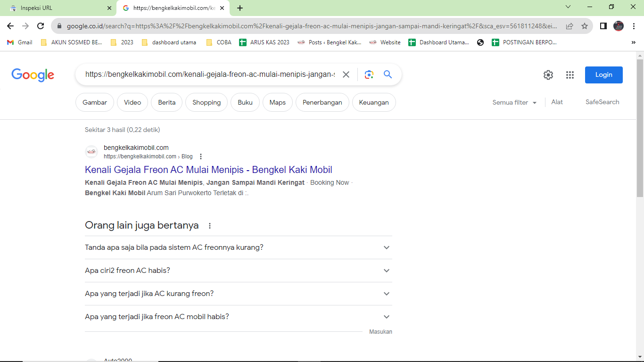
Task: Expand "Tanda apa saja bila pada sistem AC" question
Action: coord(239,247)
